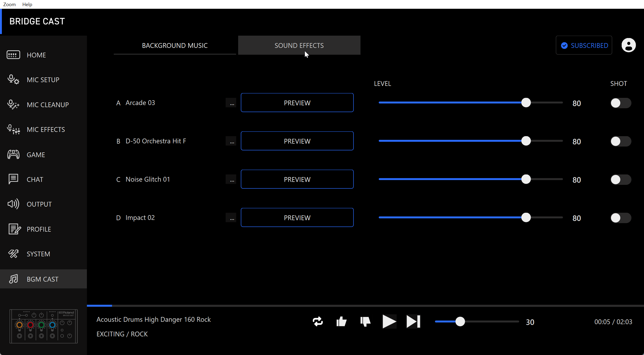Click the Noise Glitch 01 effect name

pyautogui.click(x=148, y=179)
